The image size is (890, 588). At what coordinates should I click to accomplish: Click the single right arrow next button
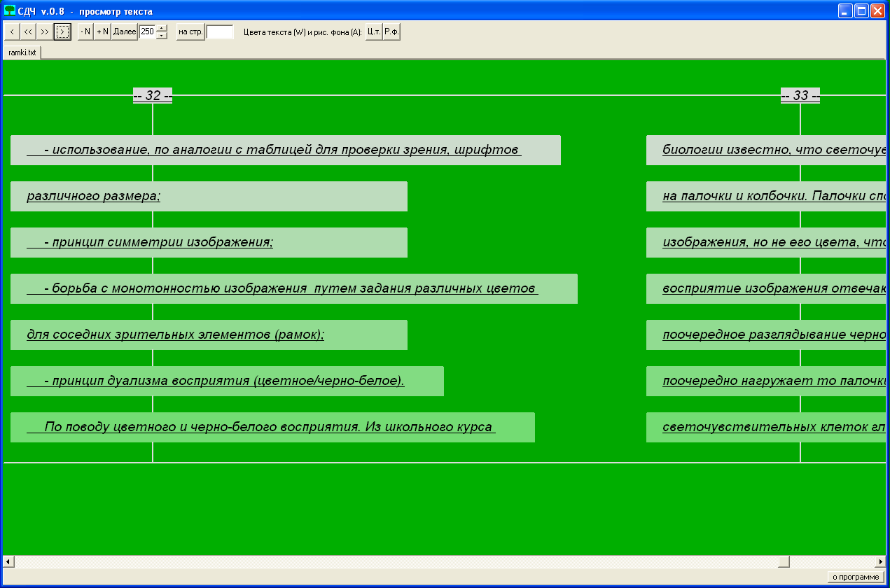pyautogui.click(x=62, y=31)
